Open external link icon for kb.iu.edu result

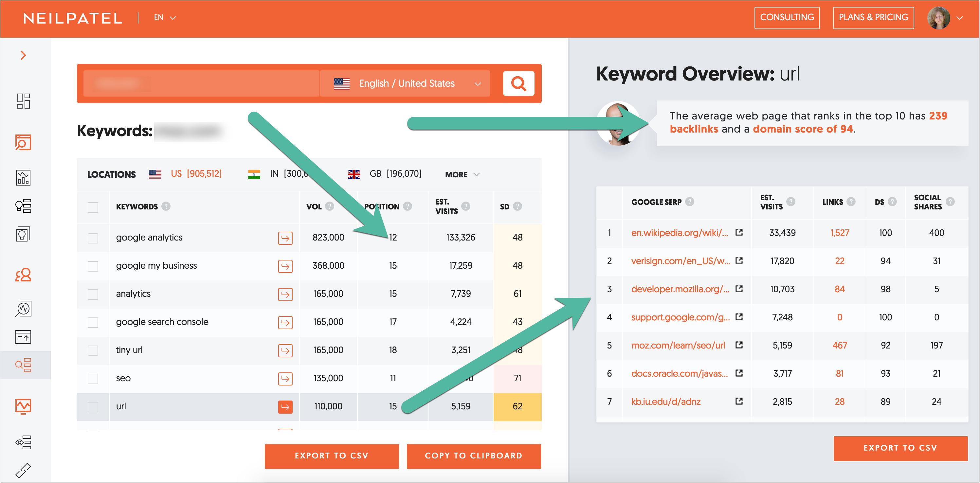click(x=739, y=401)
